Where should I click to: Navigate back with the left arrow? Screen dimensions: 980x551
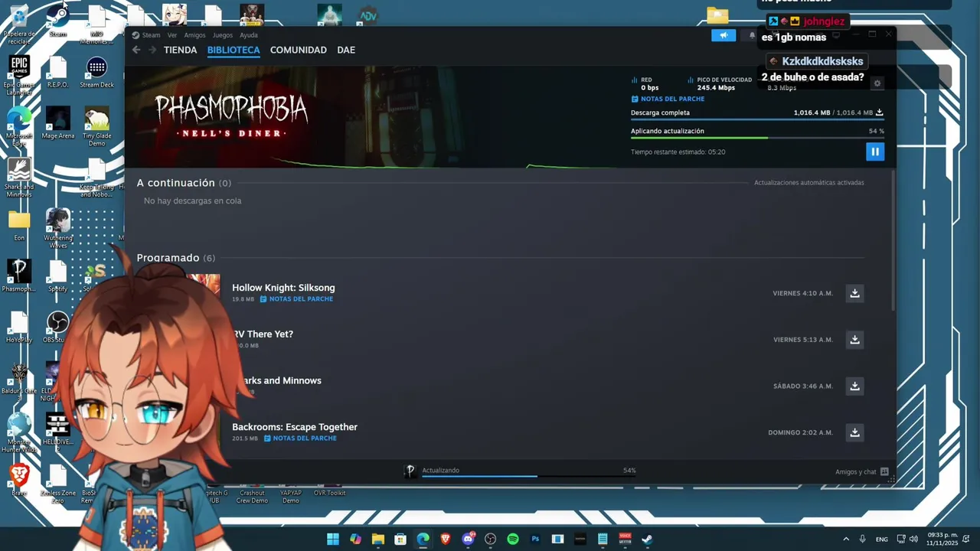click(x=136, y=50)
